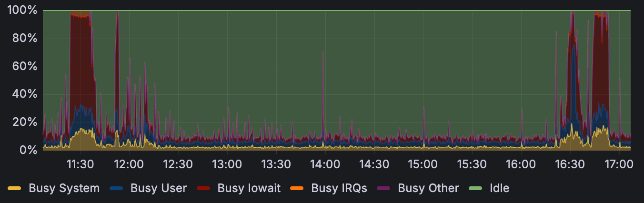
Task: Toggle the Busy System legend series
Action: click(64, 188)
